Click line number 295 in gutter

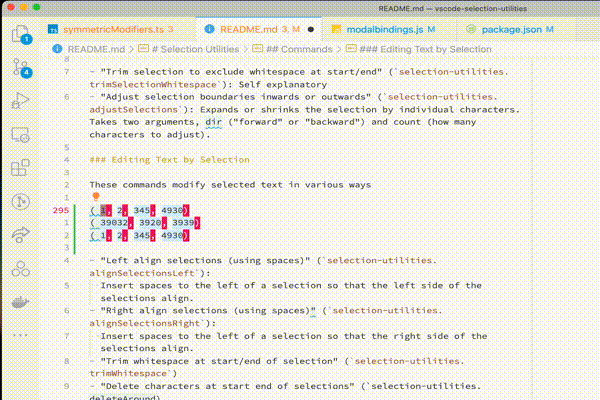point(61,210)
